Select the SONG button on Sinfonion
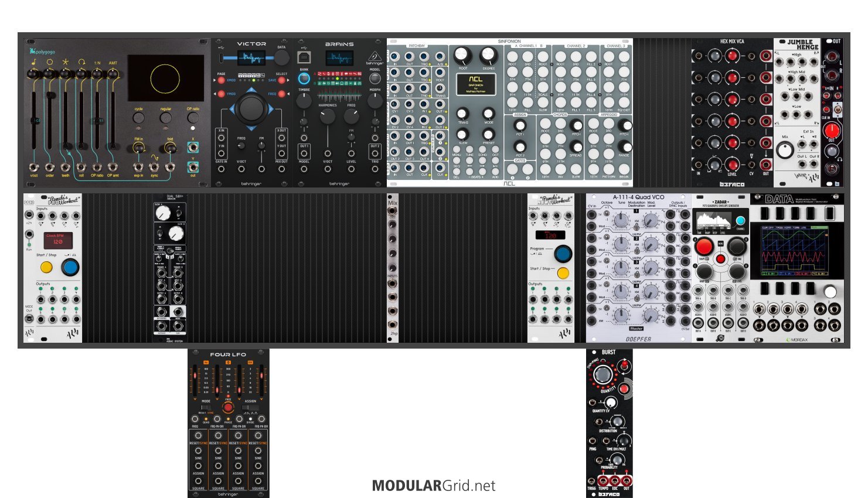Screen dimensions: 868x498 coord(482,150)
